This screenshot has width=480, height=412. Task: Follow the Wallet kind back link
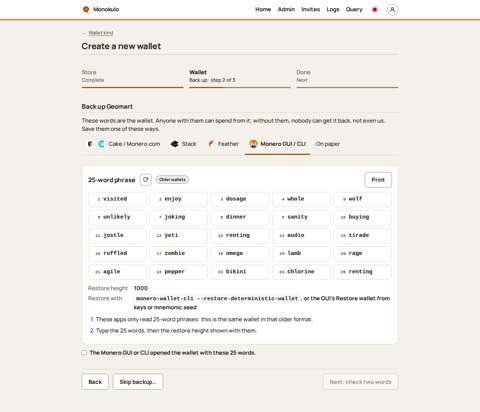[101, 33]
